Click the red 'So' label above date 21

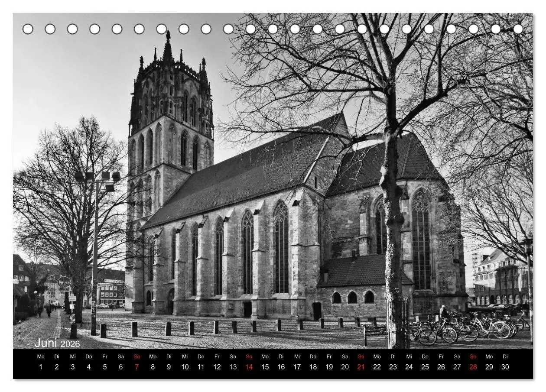pyautogui.click(x=361, y=356)
